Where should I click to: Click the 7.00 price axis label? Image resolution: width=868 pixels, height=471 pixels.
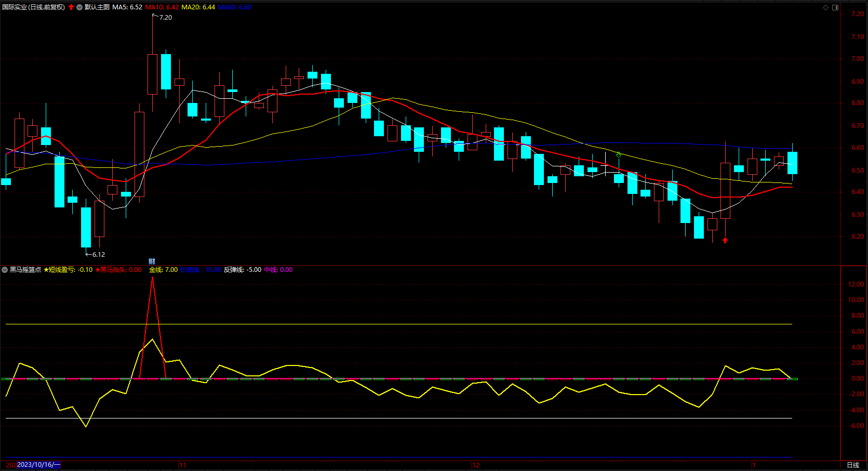[858, 59]
